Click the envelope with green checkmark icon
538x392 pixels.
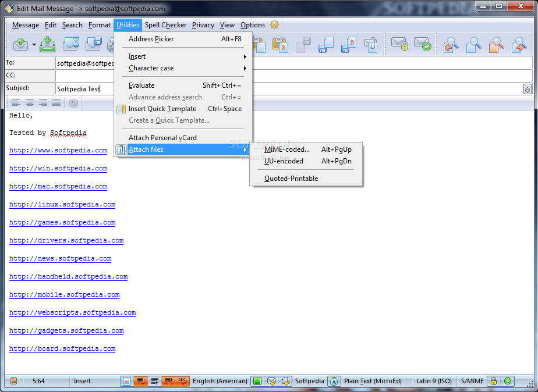tap(422, 44)
